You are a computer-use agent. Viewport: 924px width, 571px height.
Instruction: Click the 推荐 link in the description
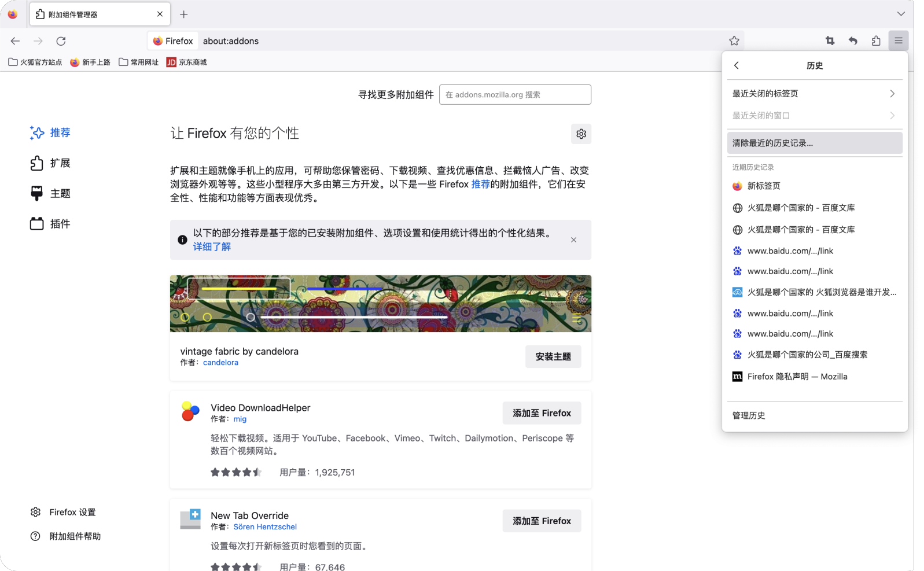click(x=481, y=184)
